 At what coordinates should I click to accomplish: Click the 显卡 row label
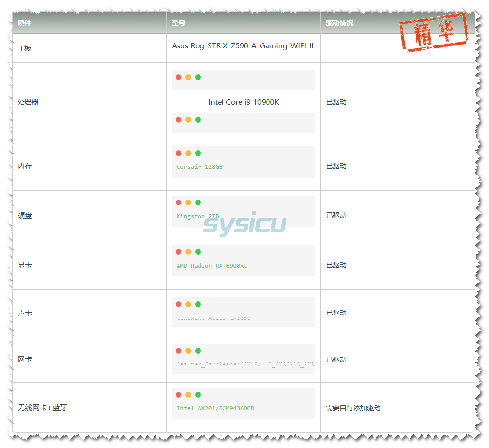click(x=25, y=265)
